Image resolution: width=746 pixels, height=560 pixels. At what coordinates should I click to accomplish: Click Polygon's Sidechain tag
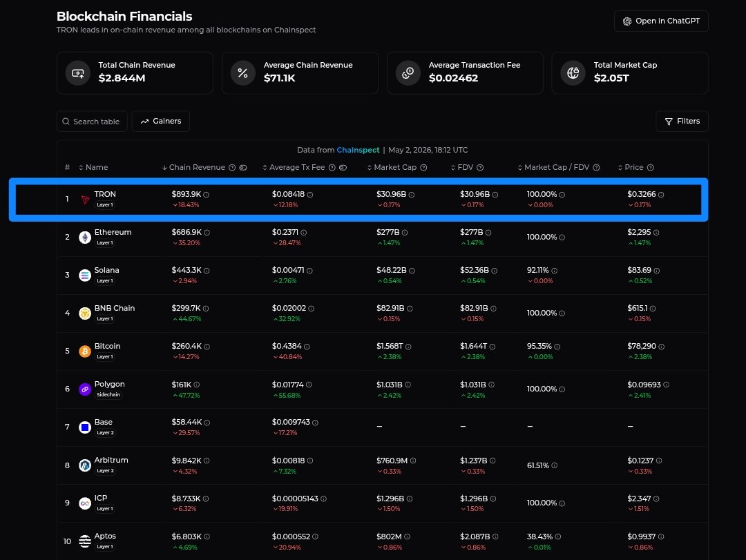108,395
